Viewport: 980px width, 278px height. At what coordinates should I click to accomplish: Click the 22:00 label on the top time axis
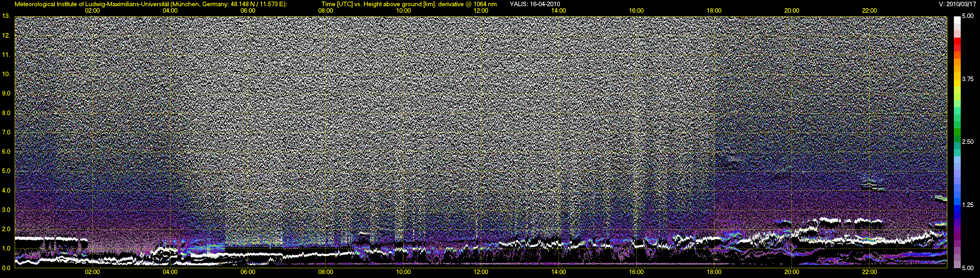click(x=869, y=11)
